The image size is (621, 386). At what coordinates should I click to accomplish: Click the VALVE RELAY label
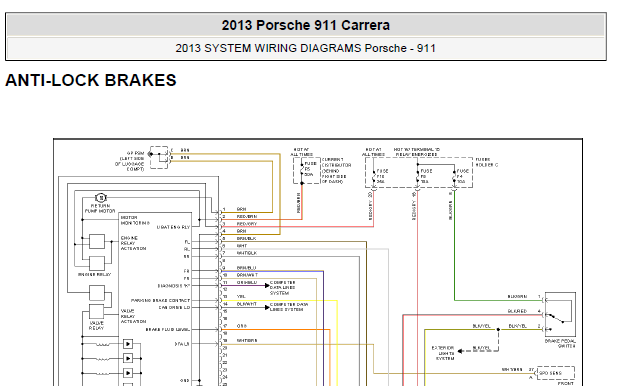click(96, 325)
